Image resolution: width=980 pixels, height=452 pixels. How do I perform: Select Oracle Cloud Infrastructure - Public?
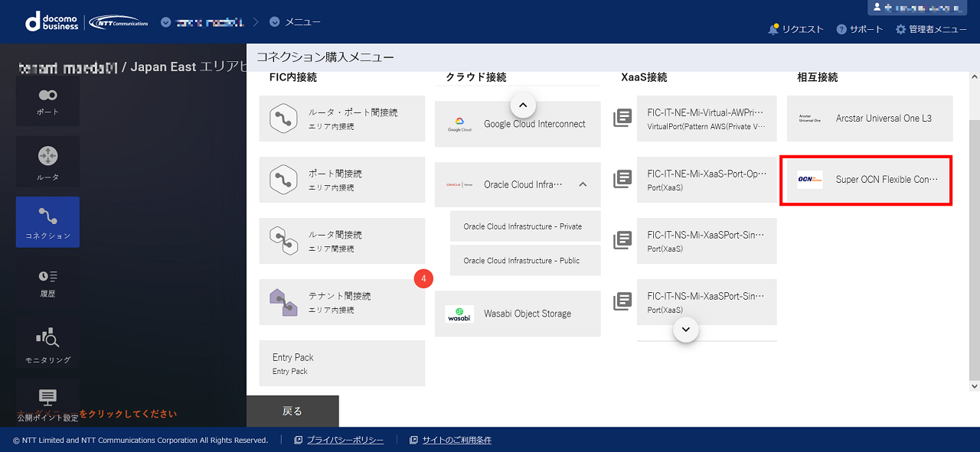tap(522, 261)
